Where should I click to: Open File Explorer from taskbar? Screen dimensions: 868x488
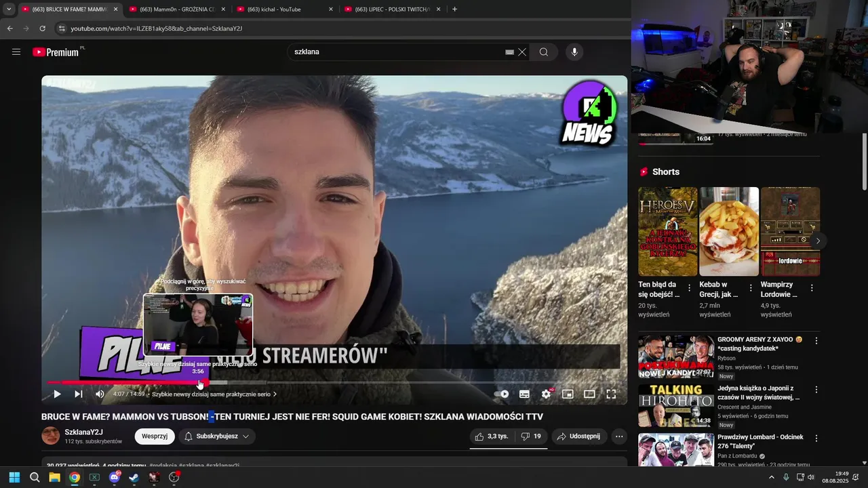click(54, 477)
